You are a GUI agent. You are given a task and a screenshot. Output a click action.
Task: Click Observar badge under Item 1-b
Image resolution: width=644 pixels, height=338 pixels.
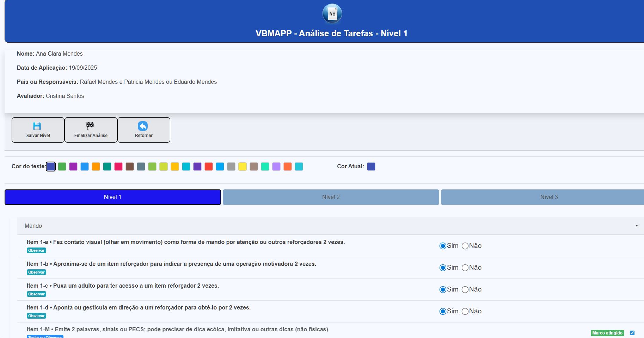tap(36, 272)
